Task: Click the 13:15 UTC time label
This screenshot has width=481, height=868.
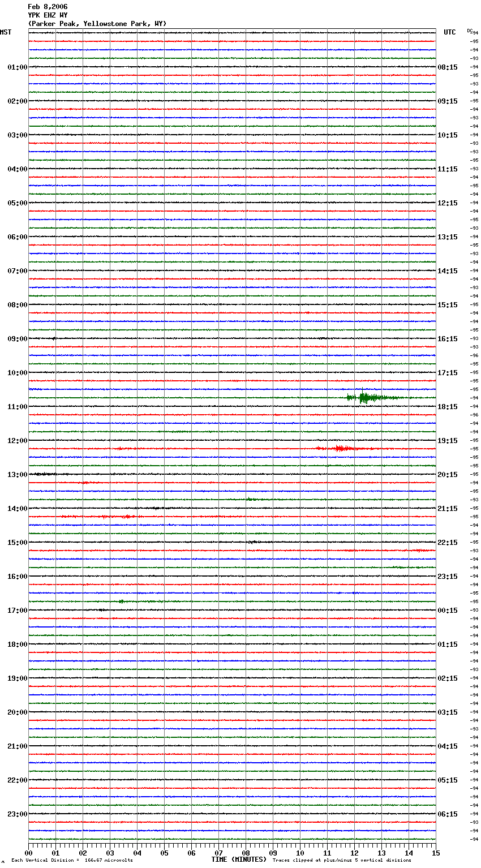Action: [x=448, y=237]
